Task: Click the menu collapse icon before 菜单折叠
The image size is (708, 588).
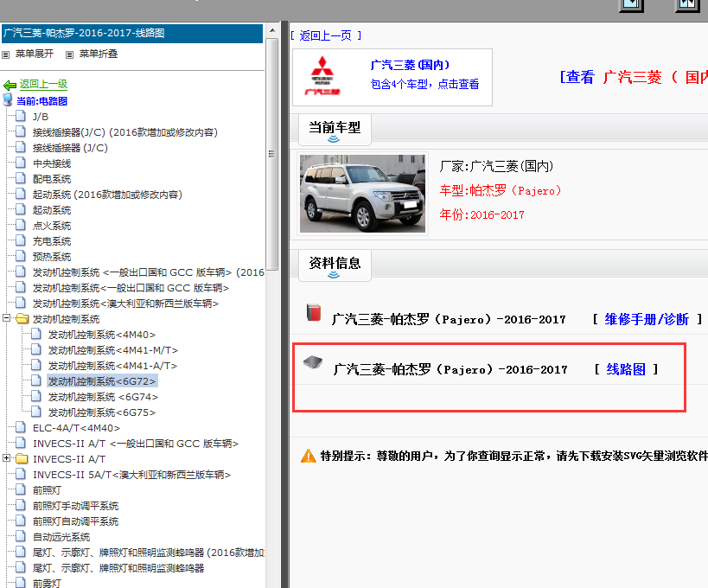Action: coord(69,54)
